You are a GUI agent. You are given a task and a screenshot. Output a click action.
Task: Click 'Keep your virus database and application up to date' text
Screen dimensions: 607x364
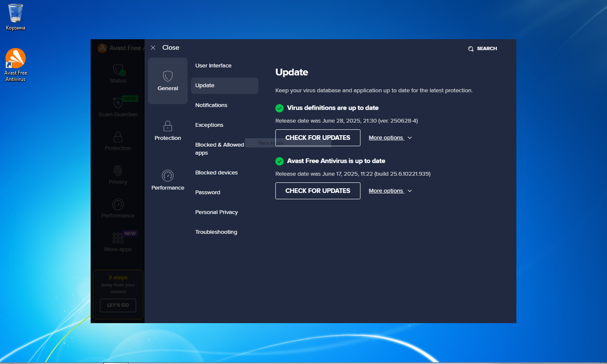[374, 91]
